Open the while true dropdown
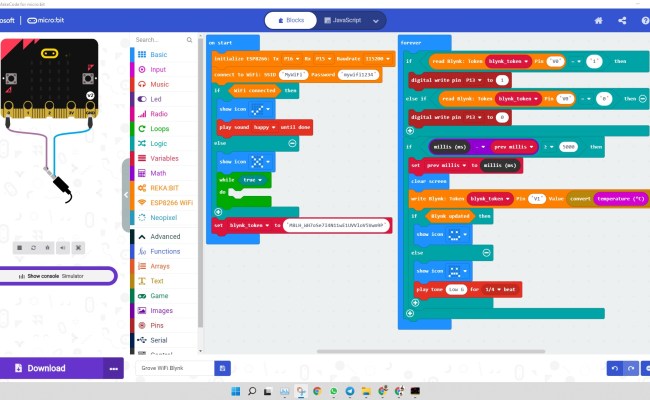The height and width of the screenshot is (400, 650). 252,180
